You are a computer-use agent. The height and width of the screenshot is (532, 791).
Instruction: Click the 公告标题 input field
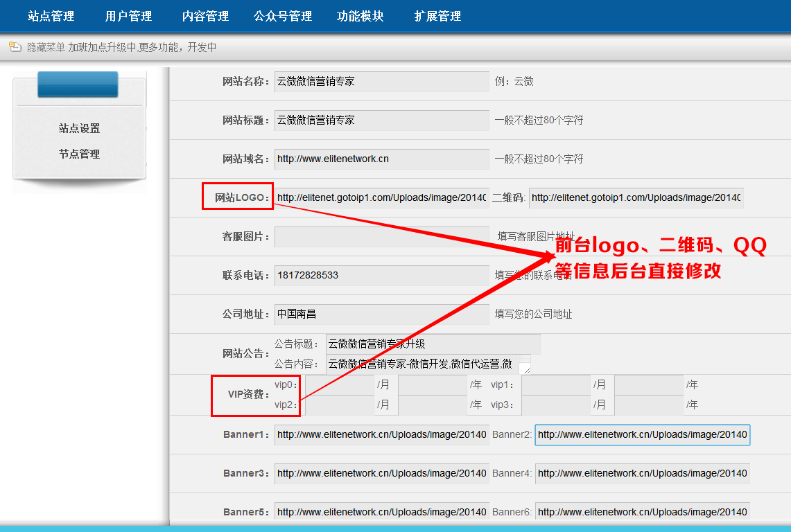(x=433, y=344)
